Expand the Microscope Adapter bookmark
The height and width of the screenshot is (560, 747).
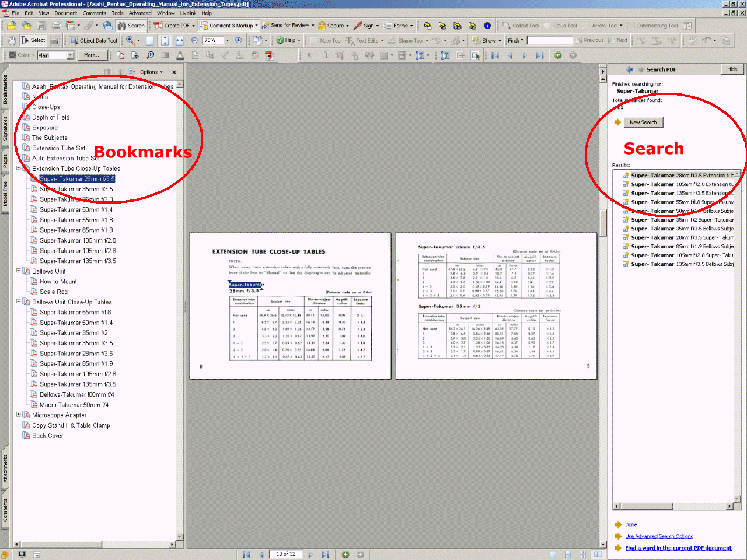(18, 415)
